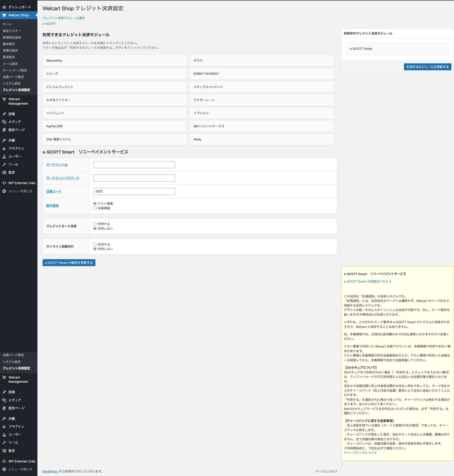Click the upper ツール wrench icon
Viewport: 454px width, 476px height.
[4, 164]
